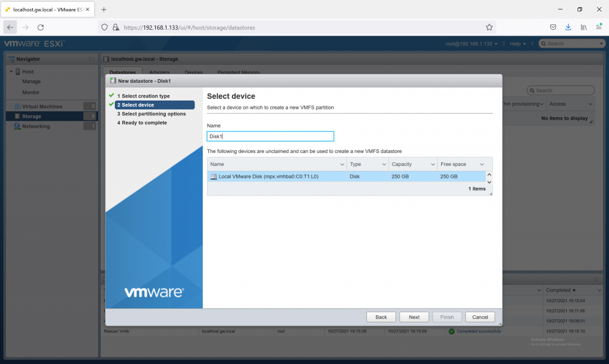Open tracking protection shield icon
The width and height of the screenshot is (609, 364).
tap(105, 27)
